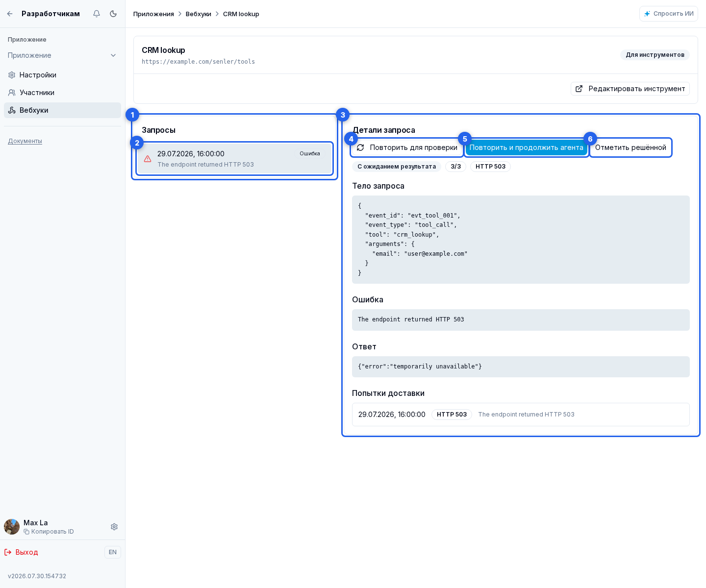This screenshot has height=588, width=706.
Task: Open the Документы link
Action: pyautogui.click(x=25, y=141)
